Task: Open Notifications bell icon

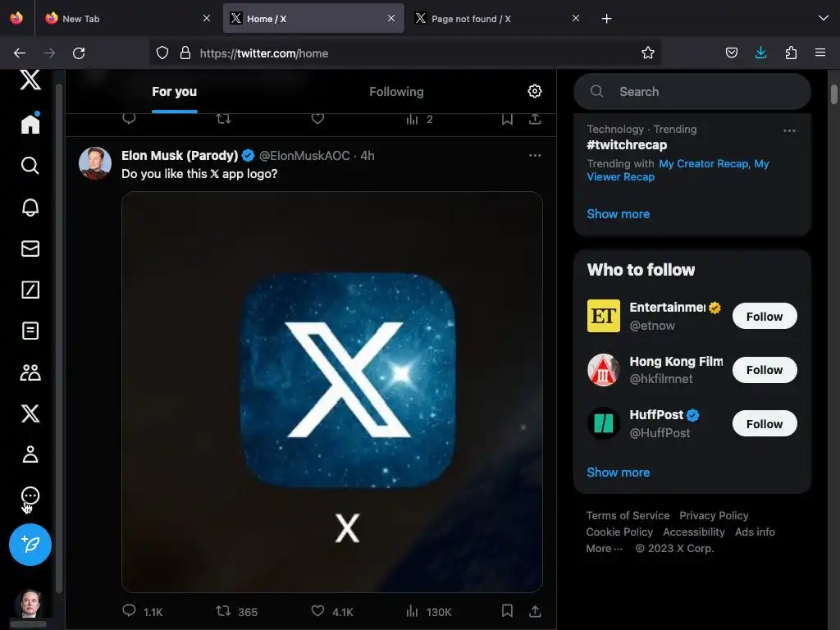Action: 30,208
